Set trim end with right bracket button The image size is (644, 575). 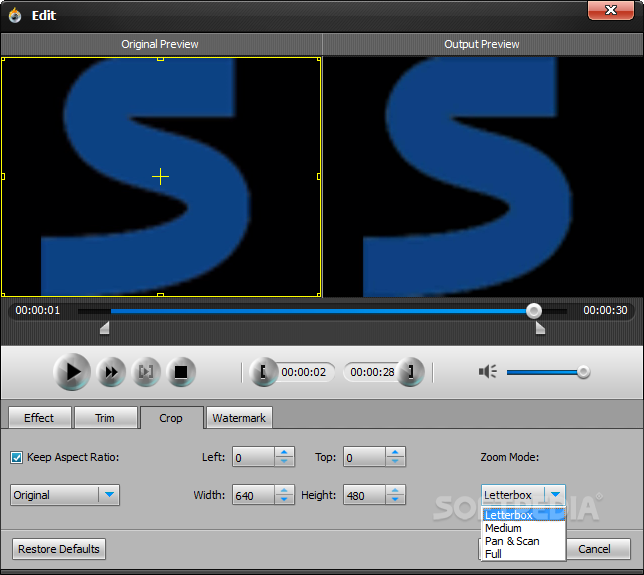tap(410, 372)
